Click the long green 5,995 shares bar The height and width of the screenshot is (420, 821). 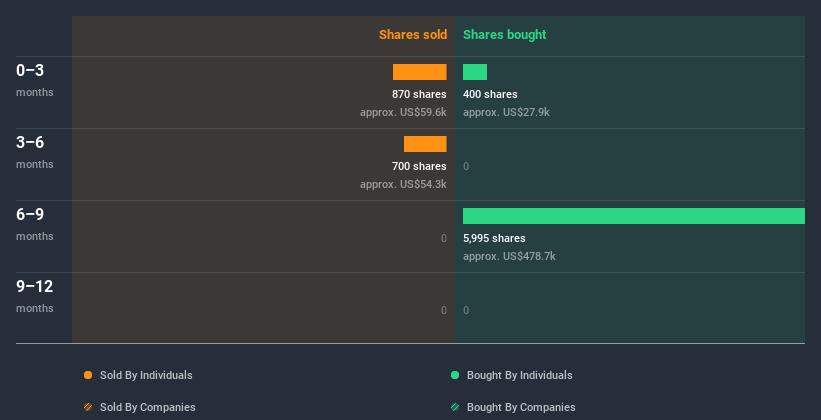(x=634, y=216)
